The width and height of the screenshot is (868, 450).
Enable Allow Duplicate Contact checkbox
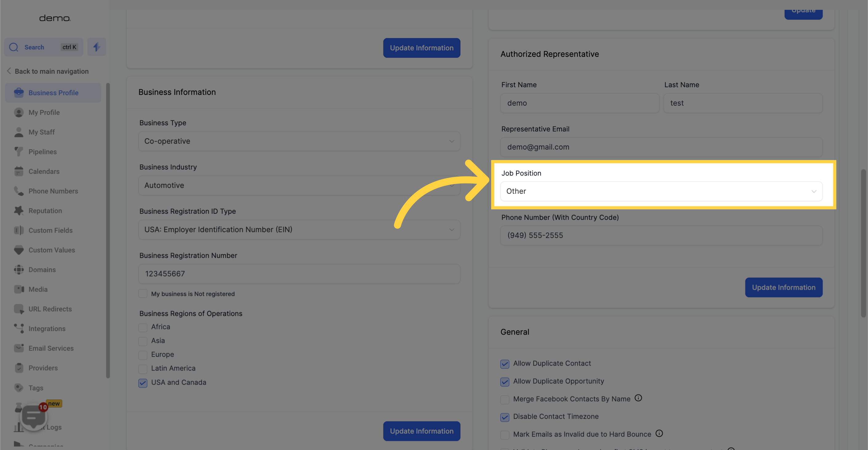[505, 363]
